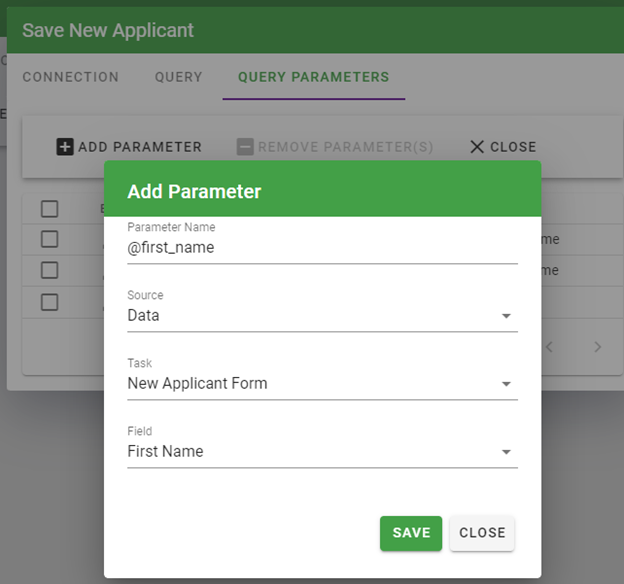Click the plus icon for Add Parameter

tap(65, 147)
